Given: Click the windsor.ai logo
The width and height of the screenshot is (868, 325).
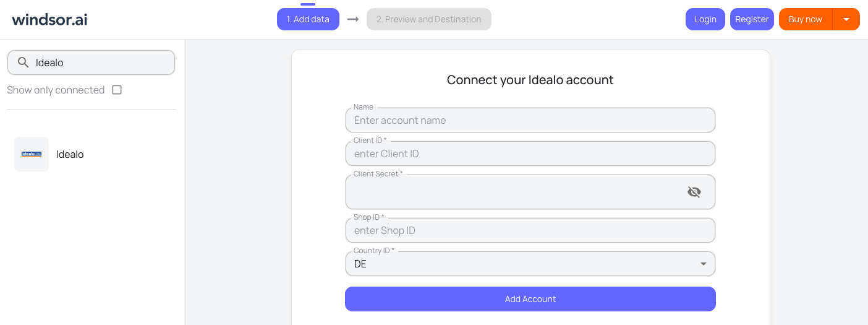Looking at the screenshot, I should pyautogui.click(x=49, y=19).
